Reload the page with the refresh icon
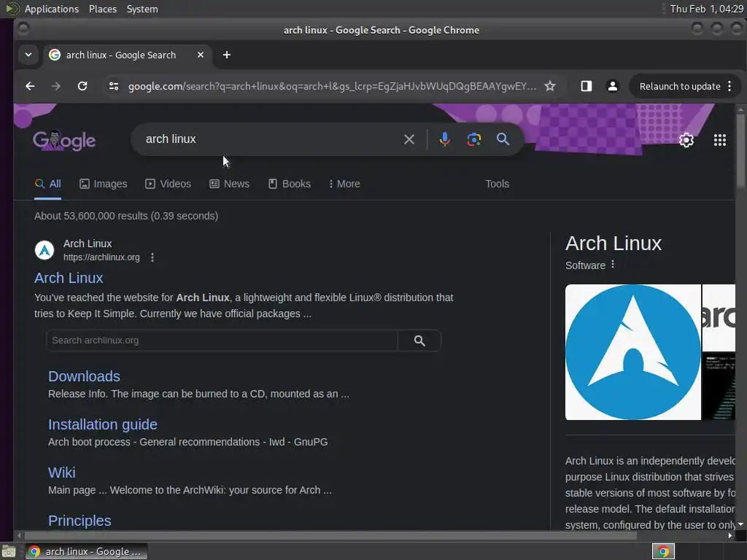Image resolution: width=747 pixels, height=560 pixels. pos(82,86)
